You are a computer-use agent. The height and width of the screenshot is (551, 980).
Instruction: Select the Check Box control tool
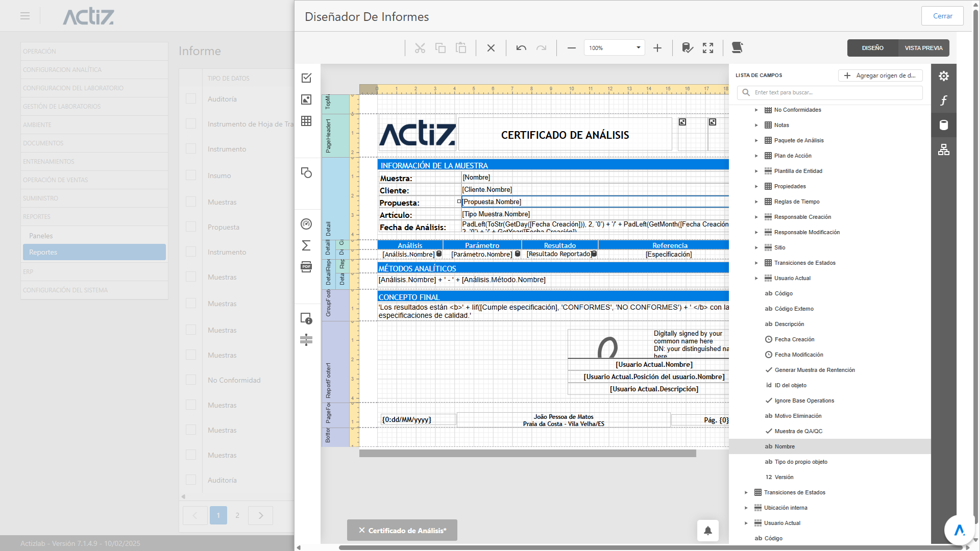click(x=306, y=78)
